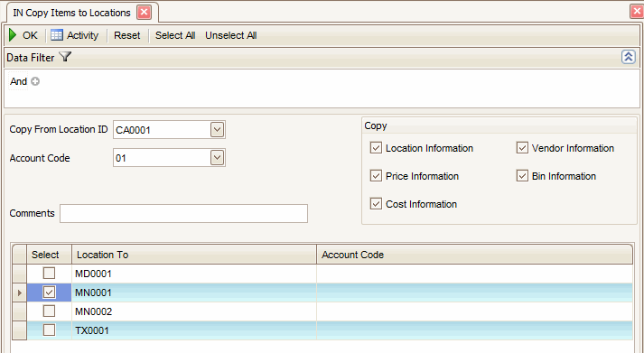The height and width of the screenshot is (353, 644).
Task: Open the Activity grid icon
Action: pos(57,35)
